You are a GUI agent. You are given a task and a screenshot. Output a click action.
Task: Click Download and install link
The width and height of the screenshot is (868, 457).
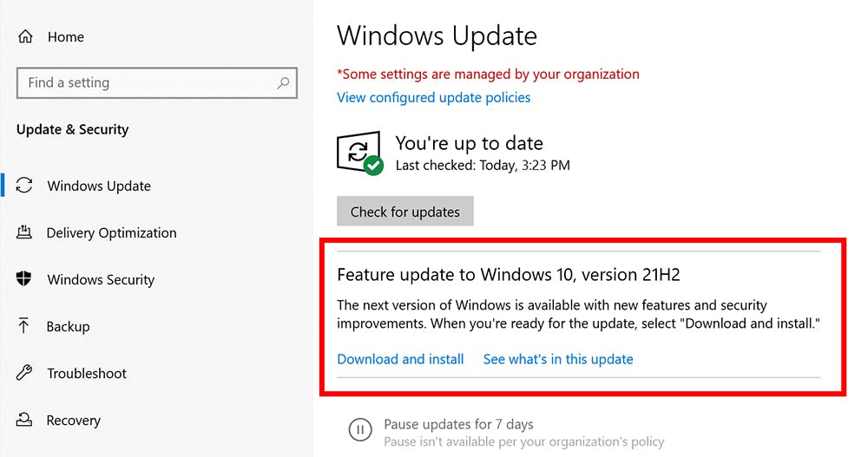400,359
